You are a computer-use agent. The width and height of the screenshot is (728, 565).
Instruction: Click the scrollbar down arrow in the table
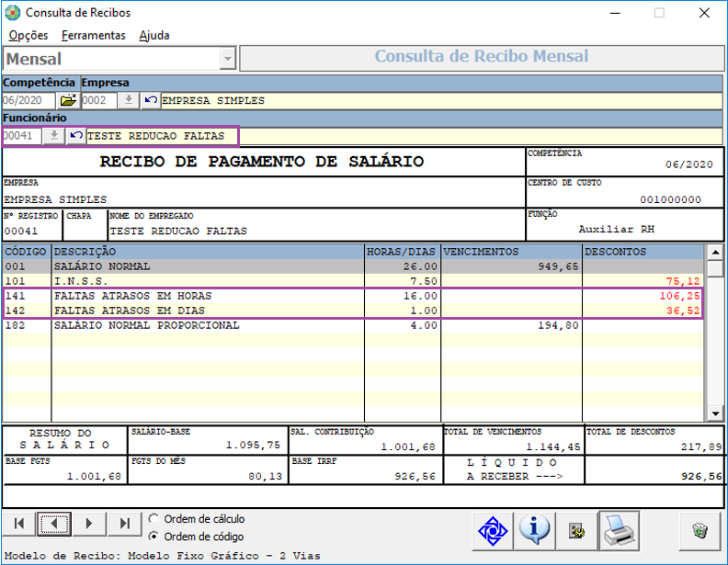715,413
